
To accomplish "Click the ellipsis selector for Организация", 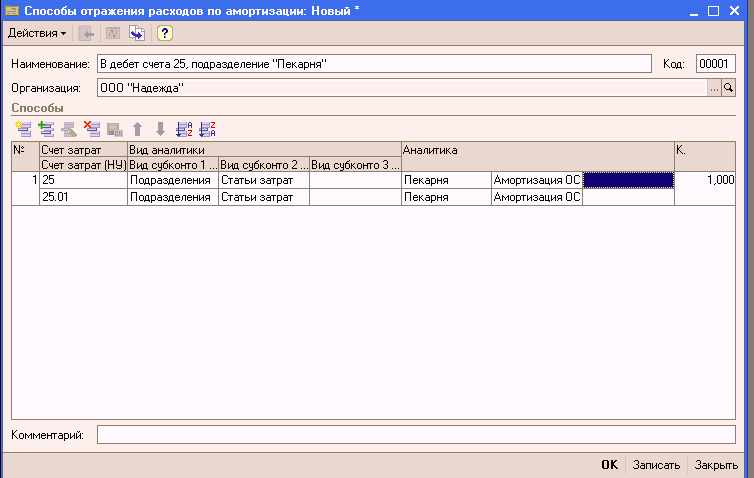I will click(714, 88).
